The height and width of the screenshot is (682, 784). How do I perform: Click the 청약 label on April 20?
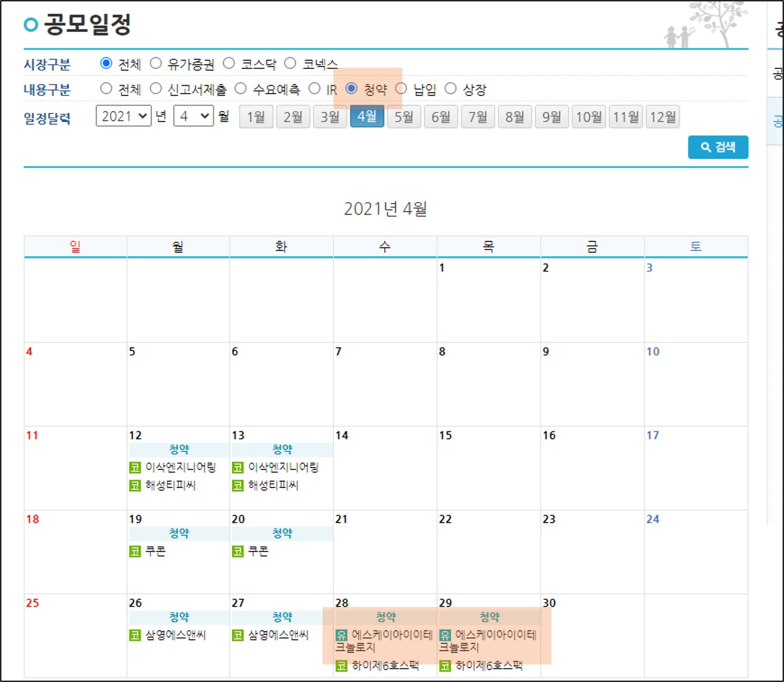[x=282, y=533]
